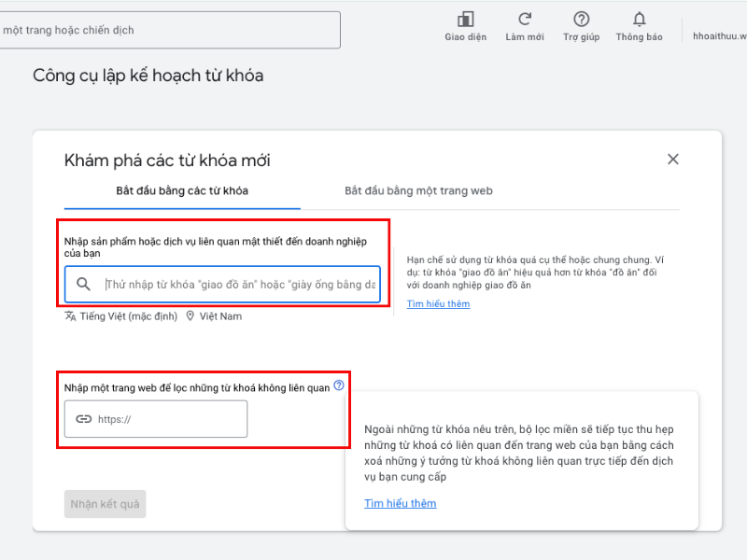The height and width of the screenshot is (560, 747).
Task: Open Tìm hiểu thêm link in tooltip popup
Action: (x=401, y=503)
